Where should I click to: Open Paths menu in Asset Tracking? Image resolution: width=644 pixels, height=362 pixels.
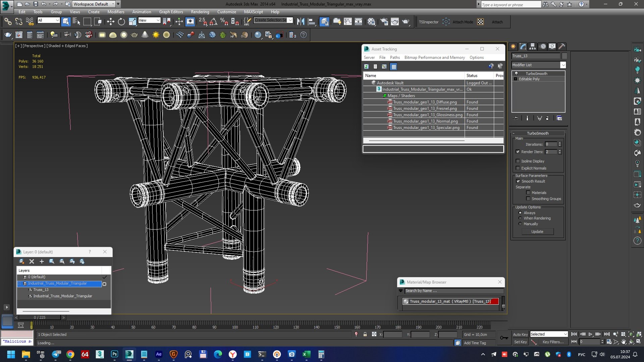click(x=395, y=58)
